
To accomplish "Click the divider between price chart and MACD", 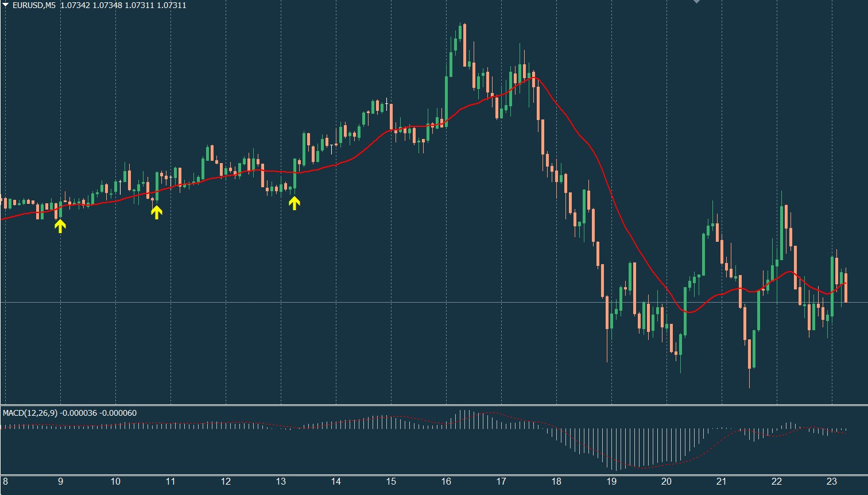I will 434,405.
